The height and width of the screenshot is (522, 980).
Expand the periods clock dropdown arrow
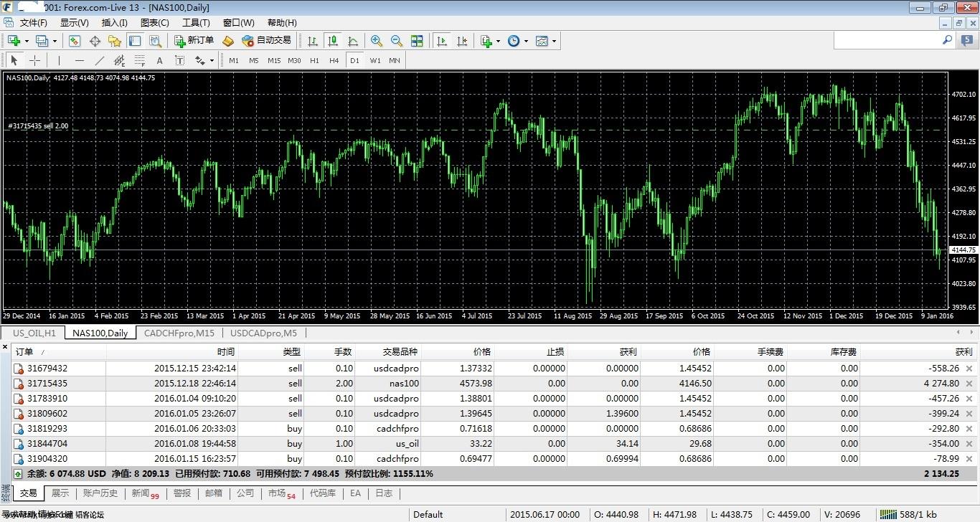pos(526,41)
